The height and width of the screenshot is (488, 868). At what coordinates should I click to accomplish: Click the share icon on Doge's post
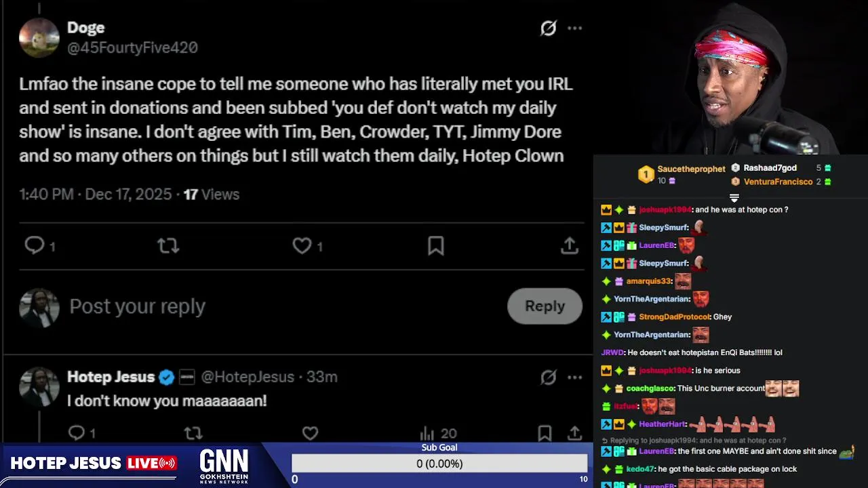point(570,245)
